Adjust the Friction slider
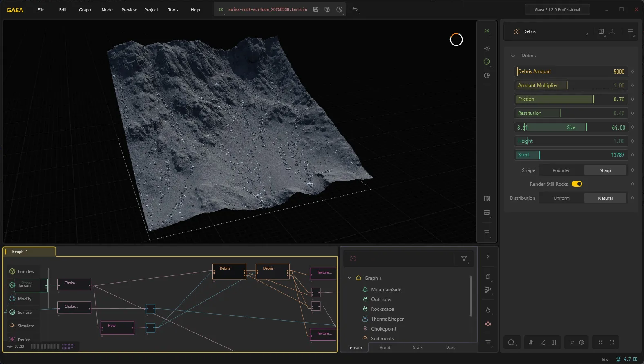644x364 pixels. 571,99
